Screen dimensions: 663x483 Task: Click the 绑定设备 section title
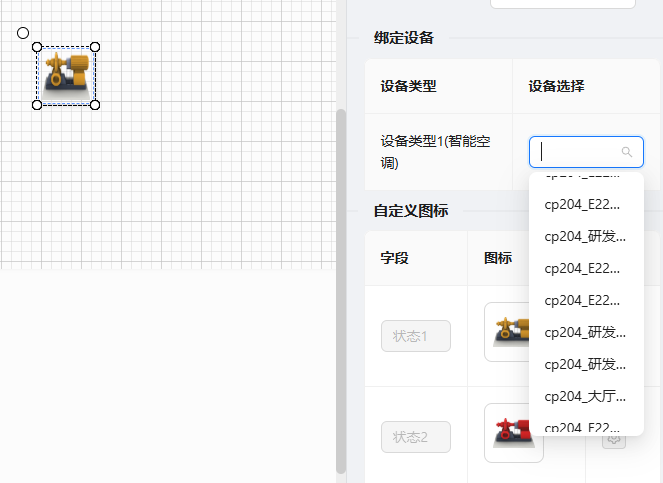click(x=404, y=38)
